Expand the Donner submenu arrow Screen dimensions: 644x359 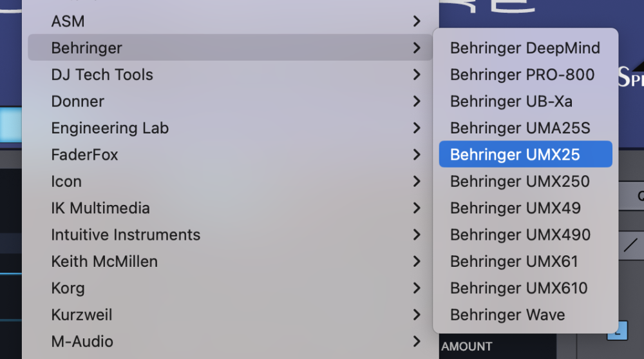pyautogui.click(x=417, y=101)
